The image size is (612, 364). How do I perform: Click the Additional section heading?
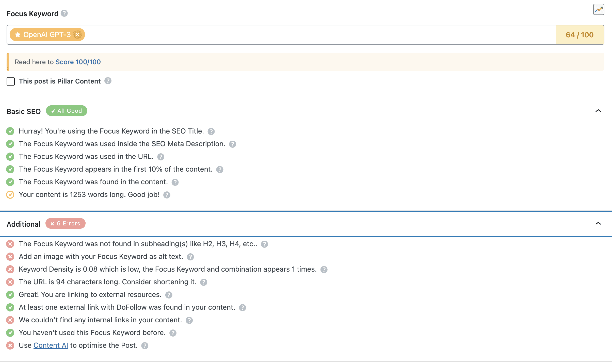pyautogui.click(x=24, y=224)
